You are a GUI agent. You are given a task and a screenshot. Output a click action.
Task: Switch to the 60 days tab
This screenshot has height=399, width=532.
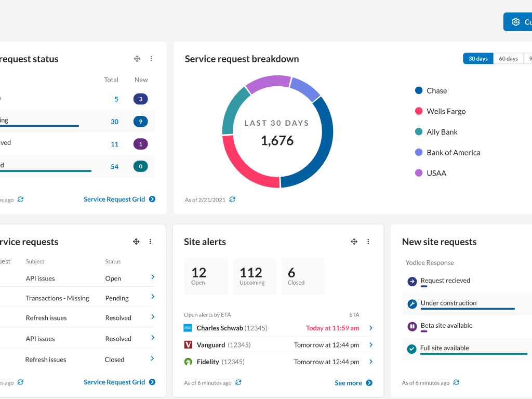click(508, 59)
